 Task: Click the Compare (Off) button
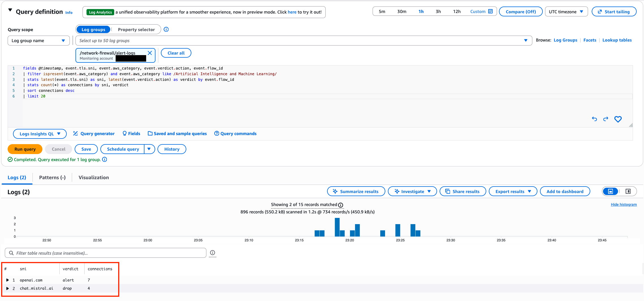pos(521,12)
